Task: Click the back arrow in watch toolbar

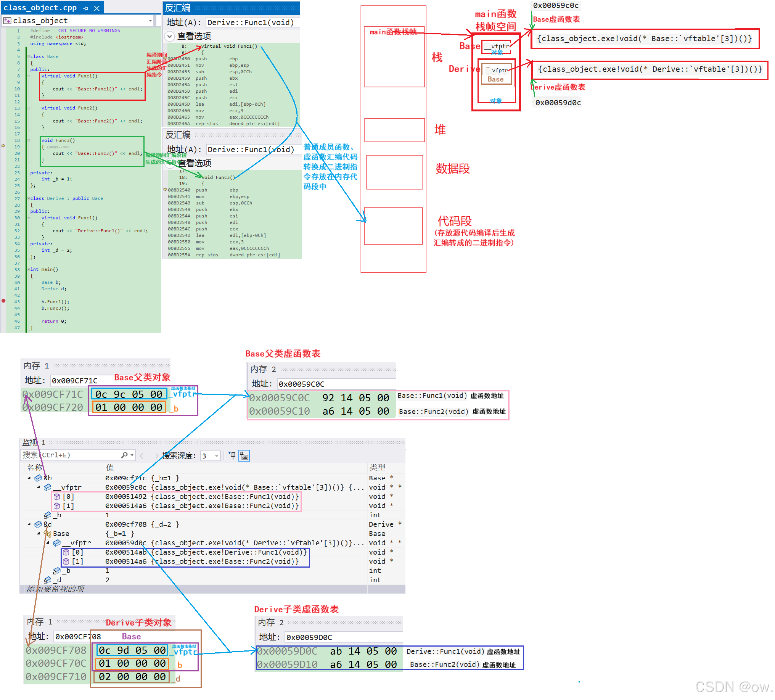Action: tap(143, 456)
